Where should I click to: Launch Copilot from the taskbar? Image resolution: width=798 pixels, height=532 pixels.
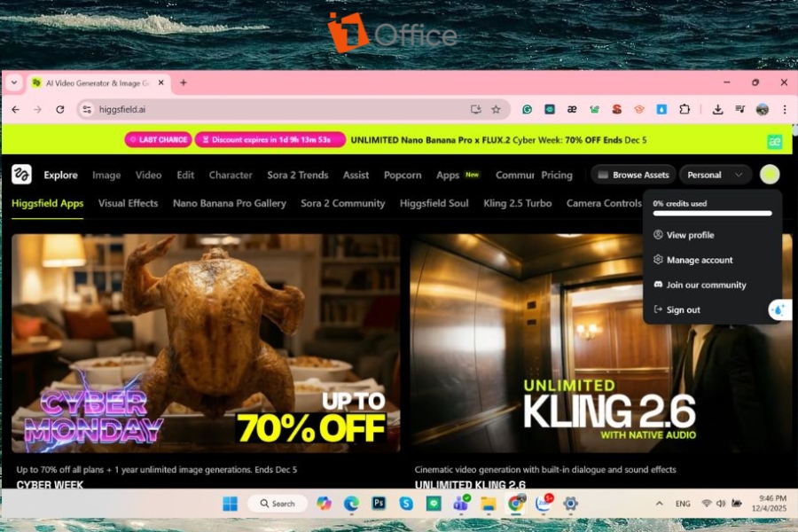click(x=324, y=504)
